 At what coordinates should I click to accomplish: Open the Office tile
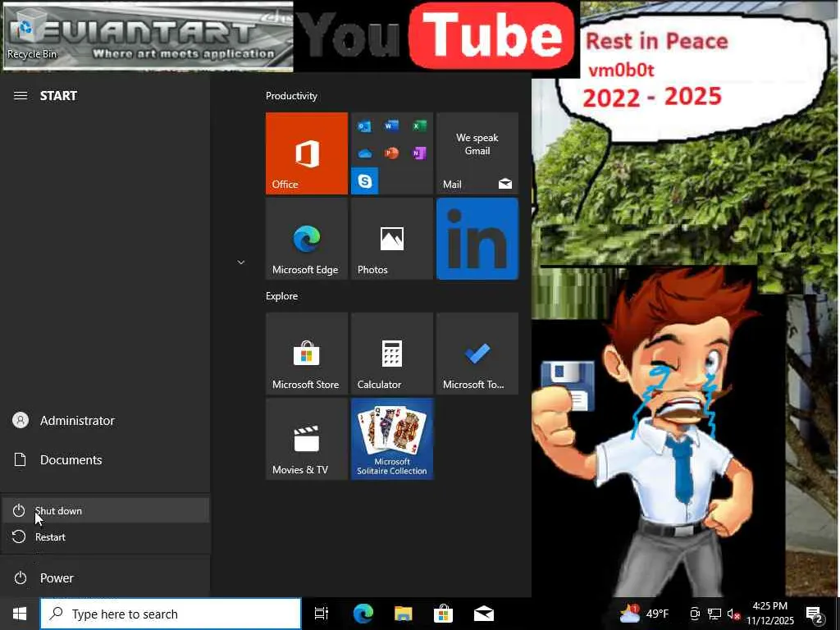[307, 153]
